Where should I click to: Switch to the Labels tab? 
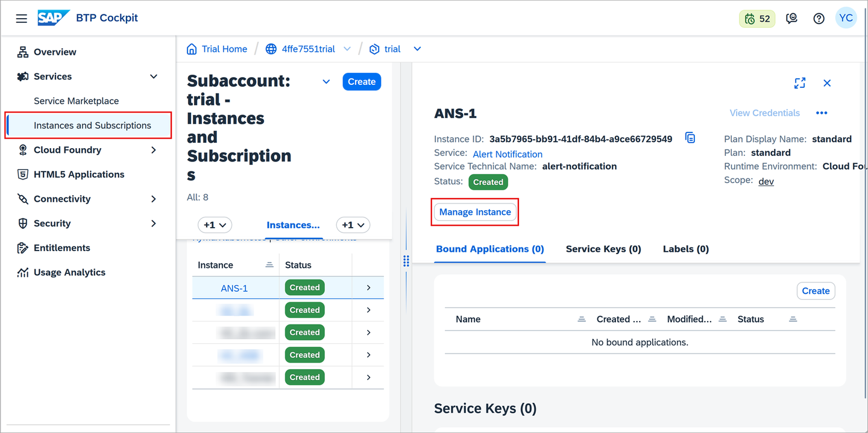point(686,249)
